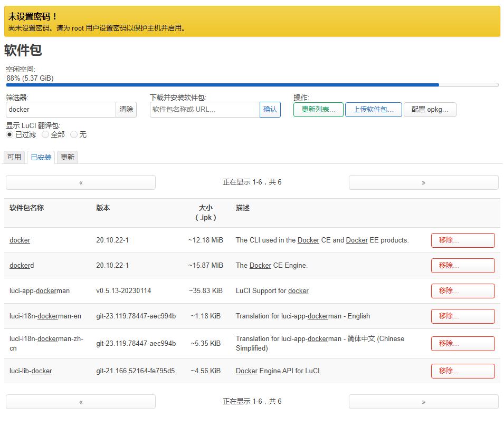Click the ~12.18 MiB size cell
Screen dimensions: 504x427
[x=206, y=240]
